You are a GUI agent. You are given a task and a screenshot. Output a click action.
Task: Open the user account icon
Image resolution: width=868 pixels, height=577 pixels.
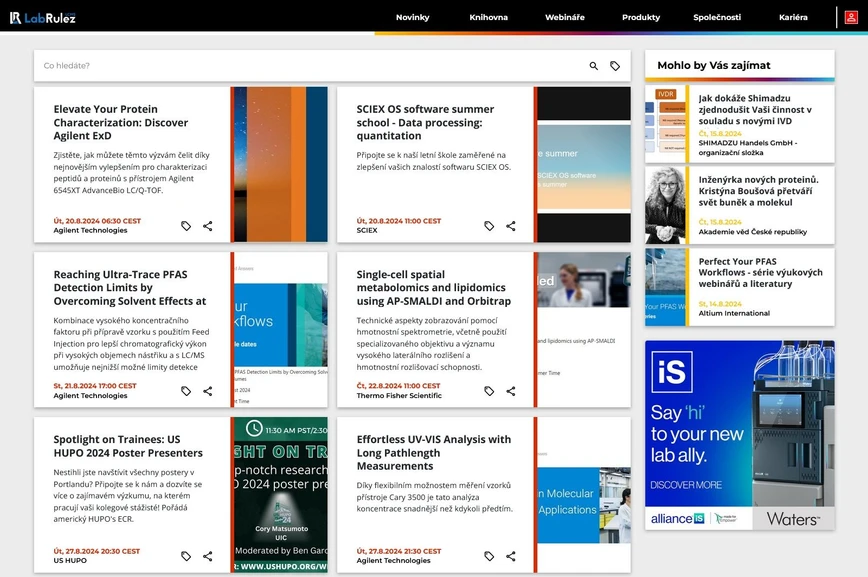click(x=851, y=17)
